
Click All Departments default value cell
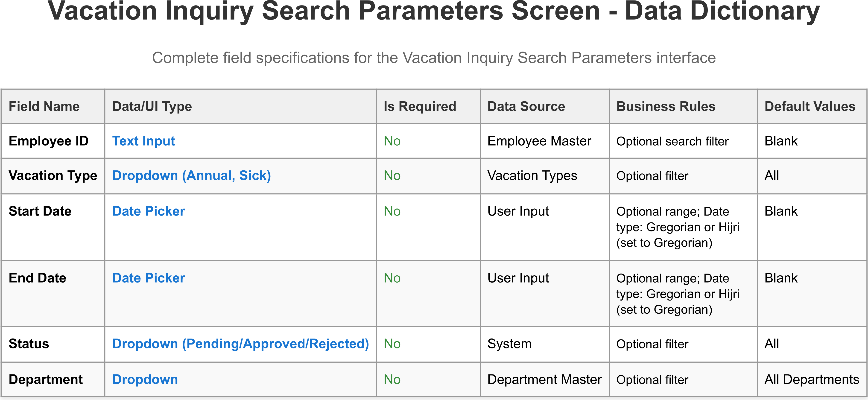[811, 380]
